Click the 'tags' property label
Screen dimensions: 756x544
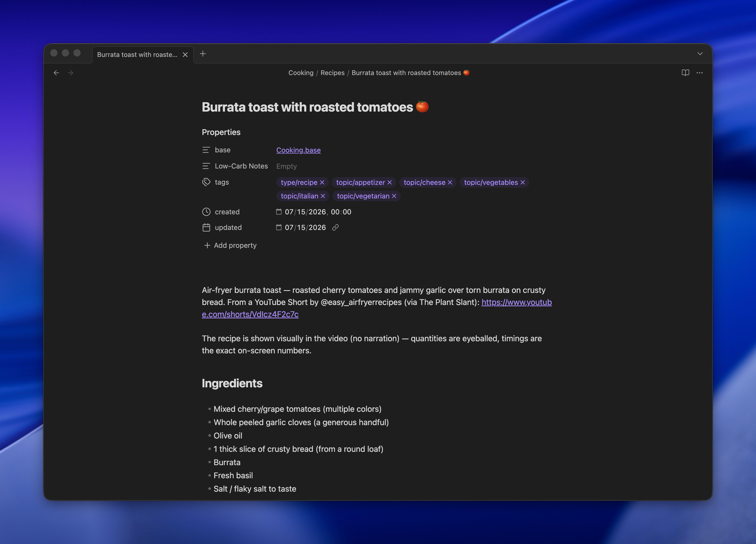point(222,182)
